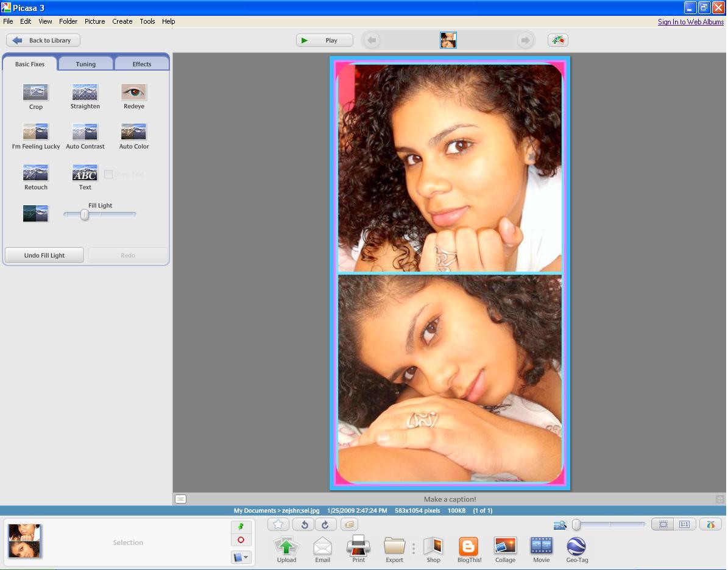Screen dimensions: 728x570
Task: Toggle the Show Text checkbox
Action: pyautogui.click(x=108, y=174)
